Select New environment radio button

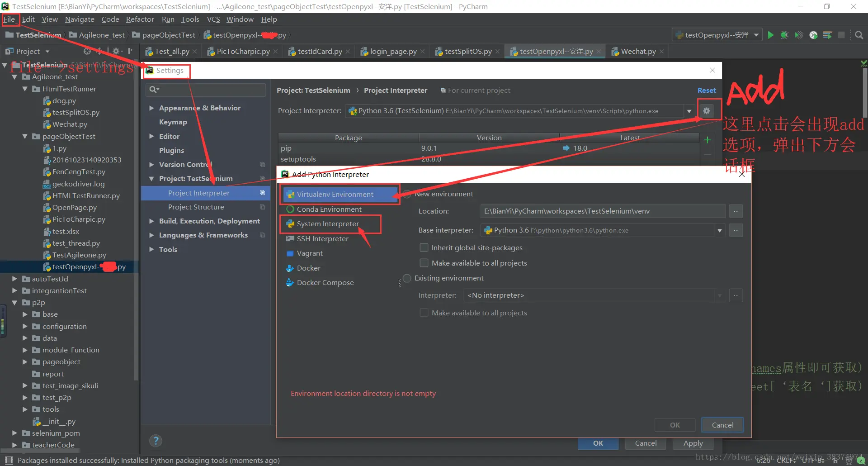(407, 194)
